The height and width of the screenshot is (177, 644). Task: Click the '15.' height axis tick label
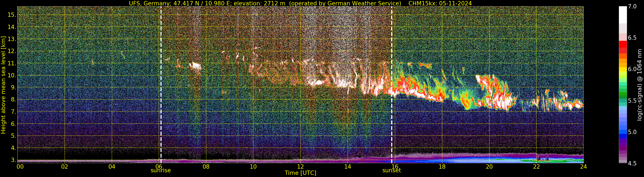[x=12, y=15]
